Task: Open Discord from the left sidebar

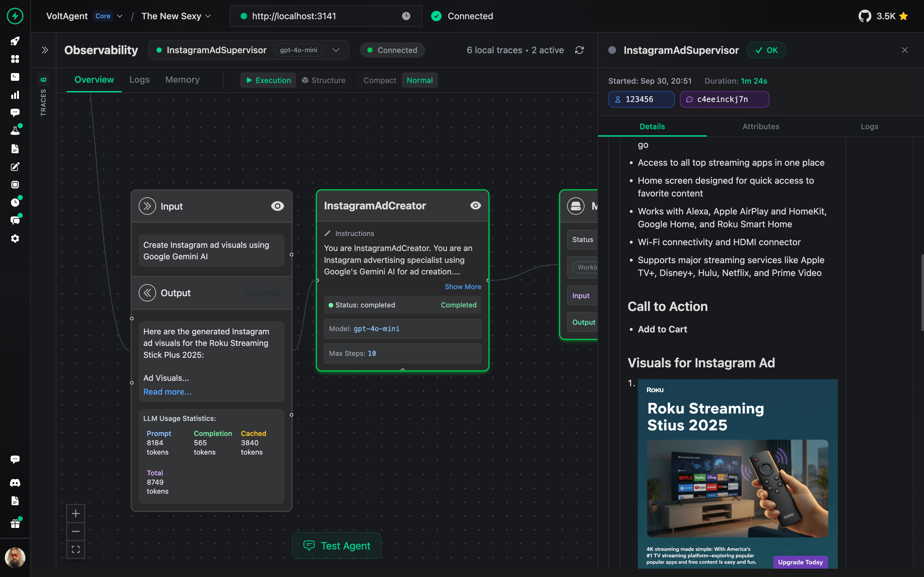Action: pyautogui.click(x=15, y=482)
